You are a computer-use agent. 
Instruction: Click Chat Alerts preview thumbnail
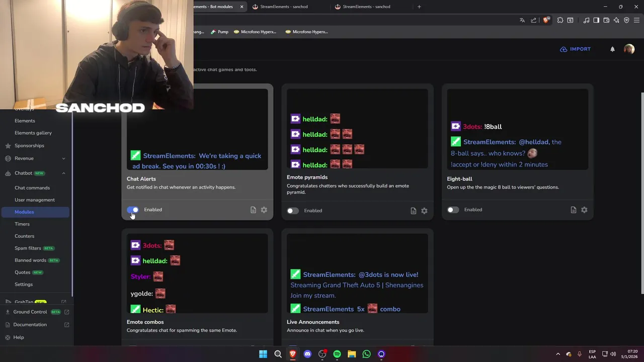197,129
